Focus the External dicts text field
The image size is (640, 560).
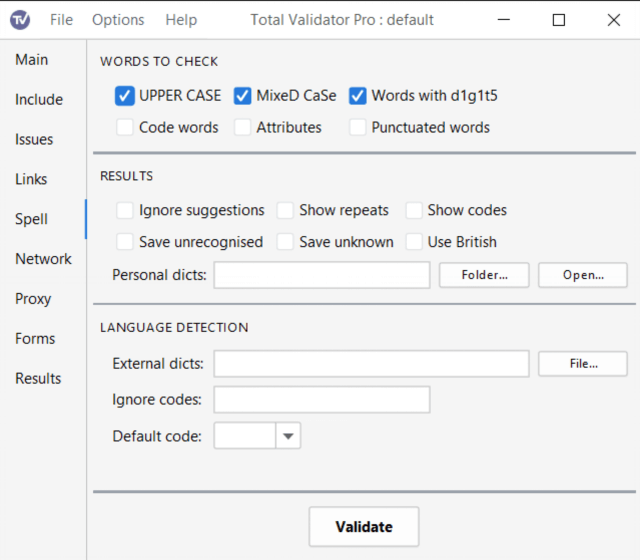371,364
